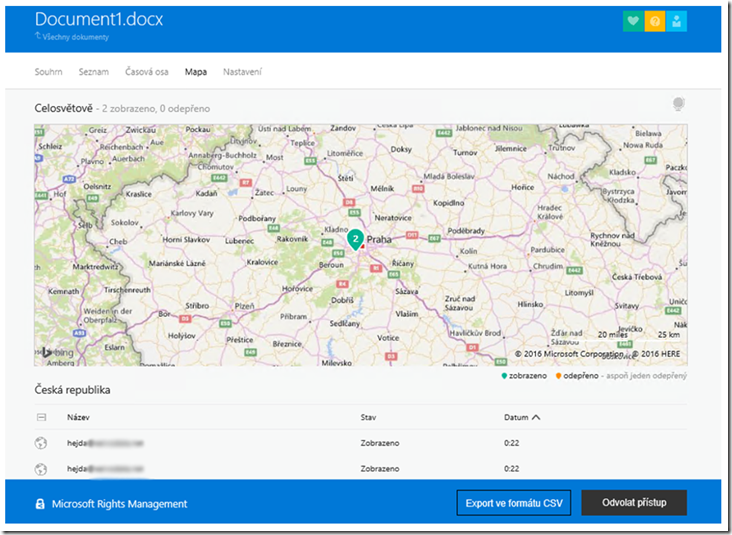Click Mariánské Lázně on the map
This screenshot has width=732, height=535.
click(x=177, y=263)
